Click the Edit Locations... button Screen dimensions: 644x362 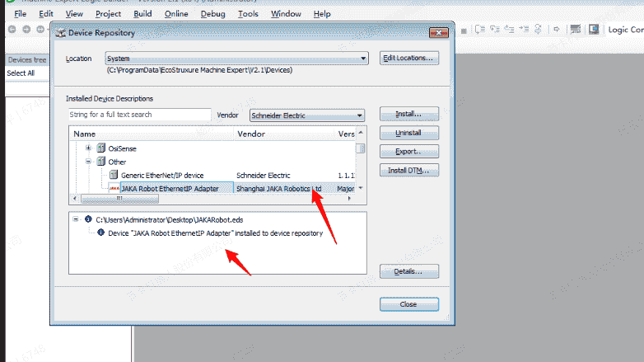pyautogui.click(x=408, y=59)
